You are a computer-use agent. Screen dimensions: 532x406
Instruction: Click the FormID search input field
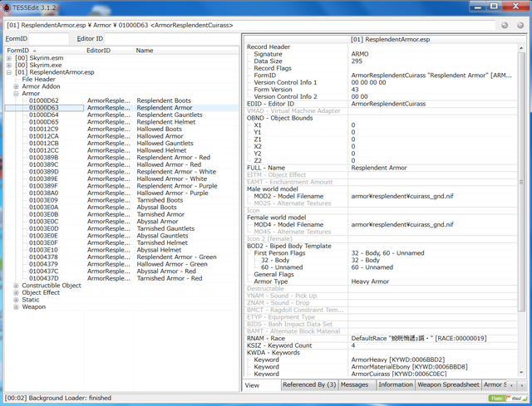49,39
